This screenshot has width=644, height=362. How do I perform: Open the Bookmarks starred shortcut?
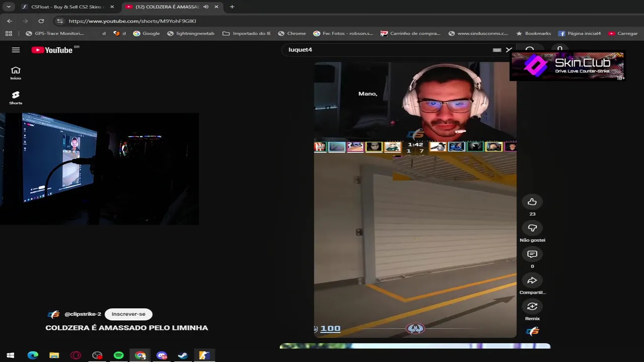pos(533,33)
